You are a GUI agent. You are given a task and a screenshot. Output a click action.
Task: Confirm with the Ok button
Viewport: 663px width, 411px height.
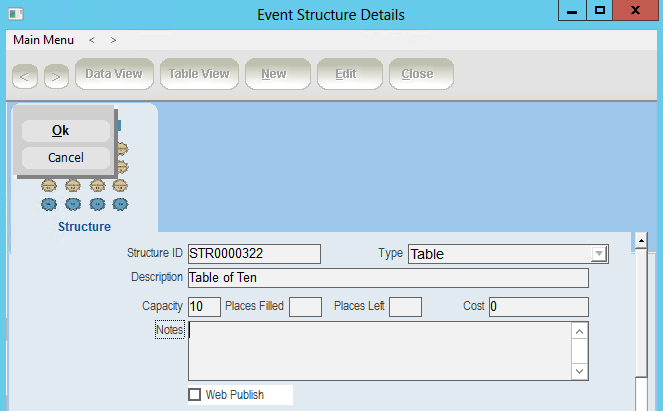pyautogui.click(x=61, y=131)
